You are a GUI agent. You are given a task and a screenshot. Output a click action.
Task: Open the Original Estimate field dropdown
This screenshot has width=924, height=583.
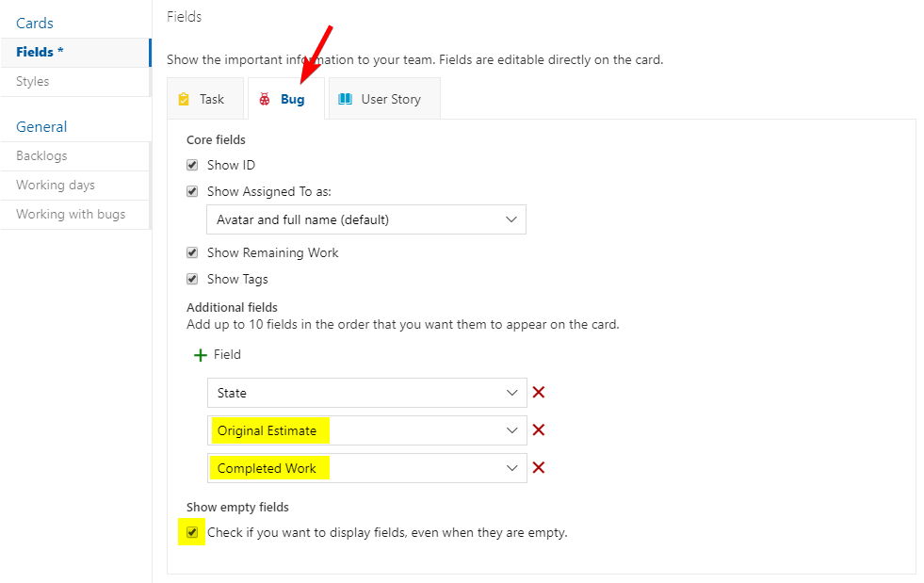click(512, 429)
